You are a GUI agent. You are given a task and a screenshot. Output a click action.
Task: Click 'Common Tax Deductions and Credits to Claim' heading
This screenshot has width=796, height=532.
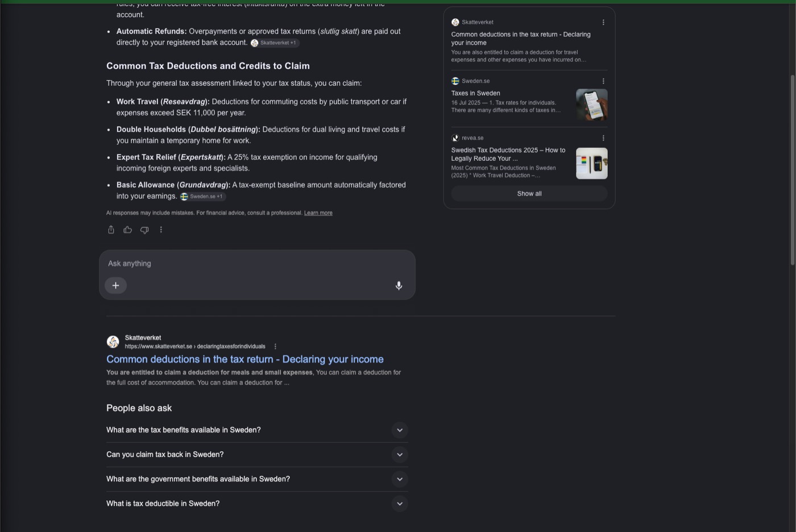pyautogui.click(x=208, y=66)
